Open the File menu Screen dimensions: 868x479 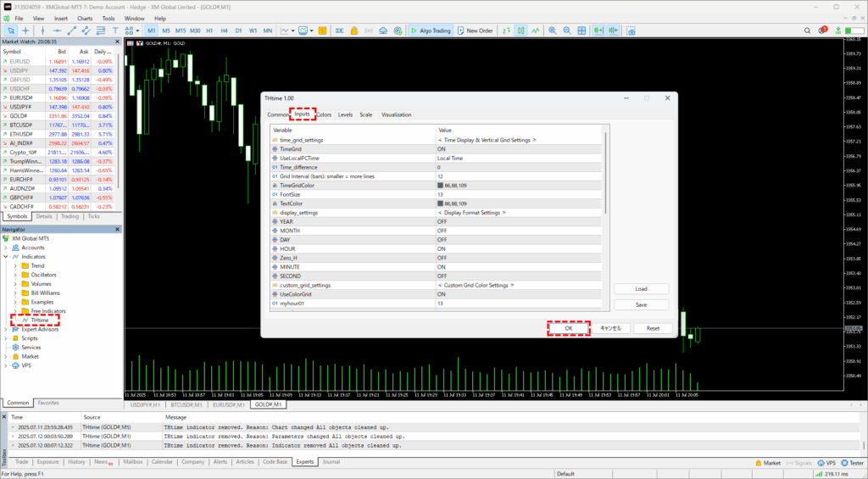tap(19, 19)
